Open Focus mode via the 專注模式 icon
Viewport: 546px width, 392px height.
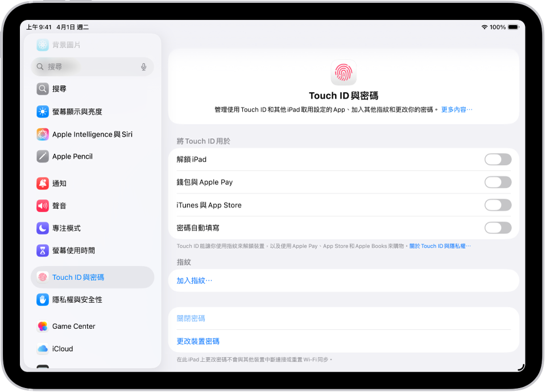[x=43, y=228]
